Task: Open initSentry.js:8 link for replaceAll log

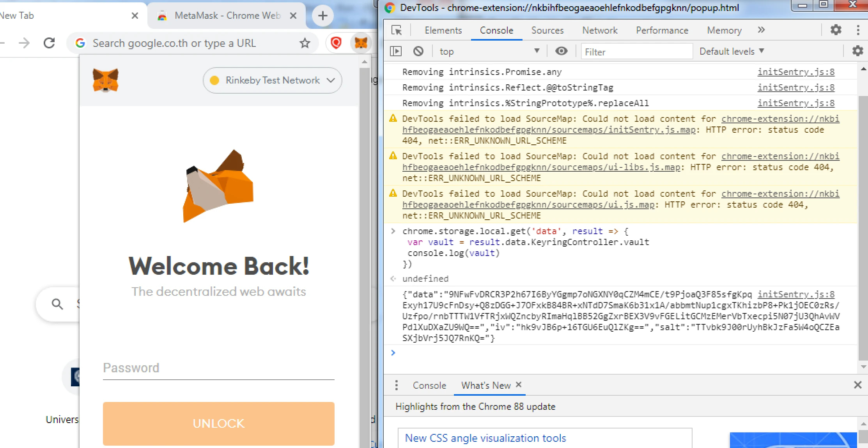Action: point(796,103)
